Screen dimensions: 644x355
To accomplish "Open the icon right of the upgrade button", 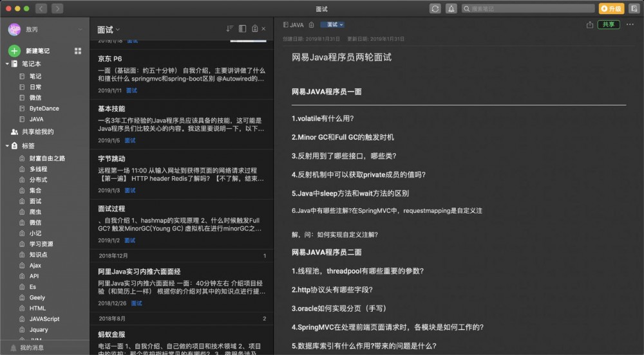I will [634, 8].
